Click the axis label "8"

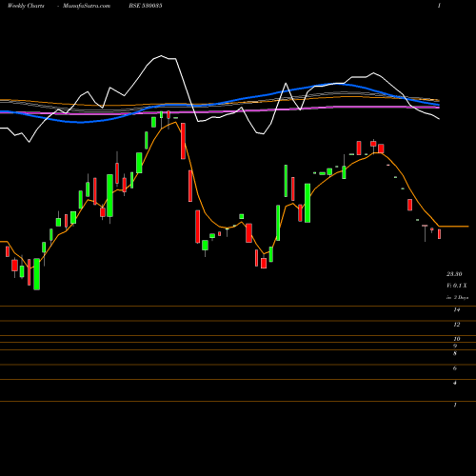coord(455,353)
